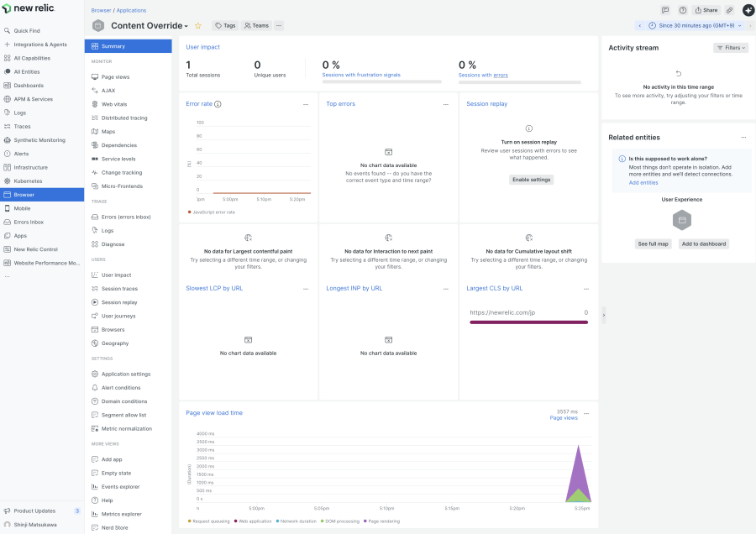
Task: Open All Capabilities
Action: click(32, 58)
